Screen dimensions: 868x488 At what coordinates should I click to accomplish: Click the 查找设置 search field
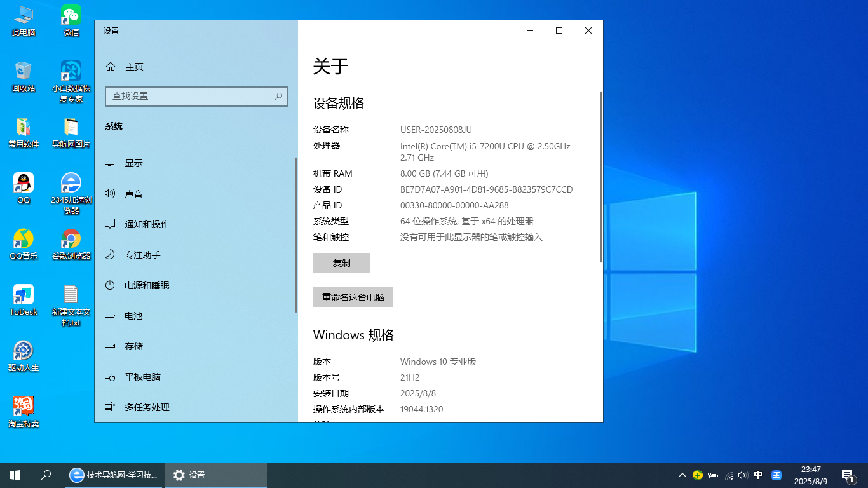point(191,97)
